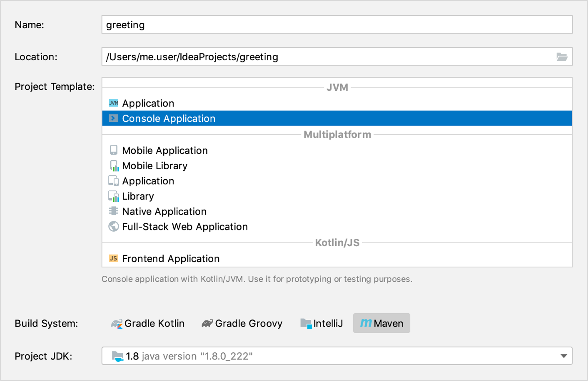Highlight the JVM section header

pyautogui.click(x=337, y=87)
